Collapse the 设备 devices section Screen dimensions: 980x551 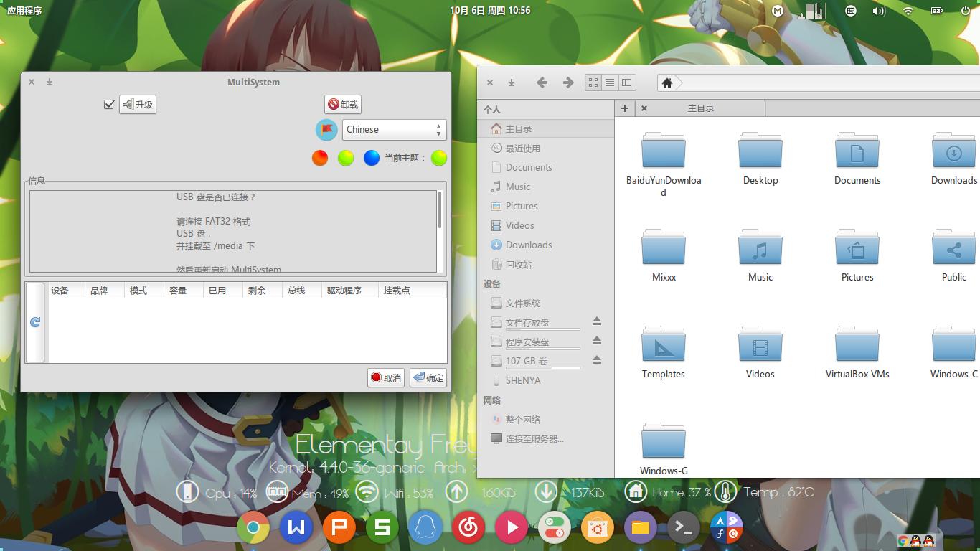pyautogui.click(x=492, y=283)
